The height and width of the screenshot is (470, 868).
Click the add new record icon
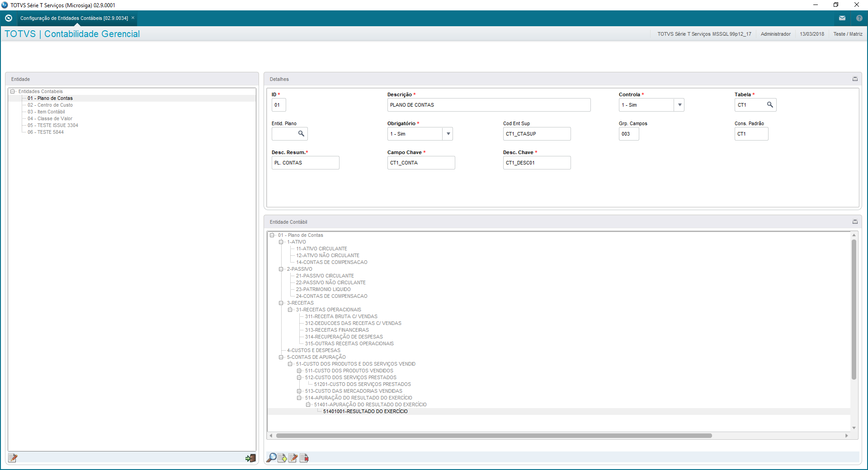click(x=282, y=458)
